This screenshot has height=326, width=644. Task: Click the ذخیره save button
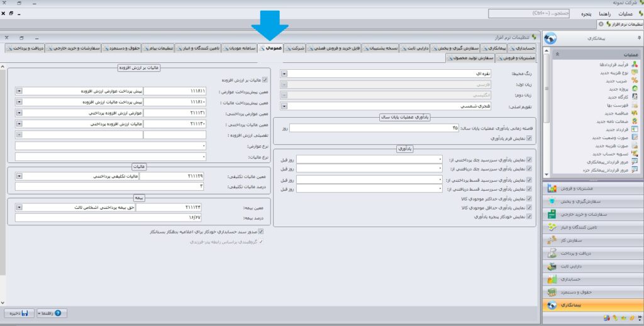[19, 313]
